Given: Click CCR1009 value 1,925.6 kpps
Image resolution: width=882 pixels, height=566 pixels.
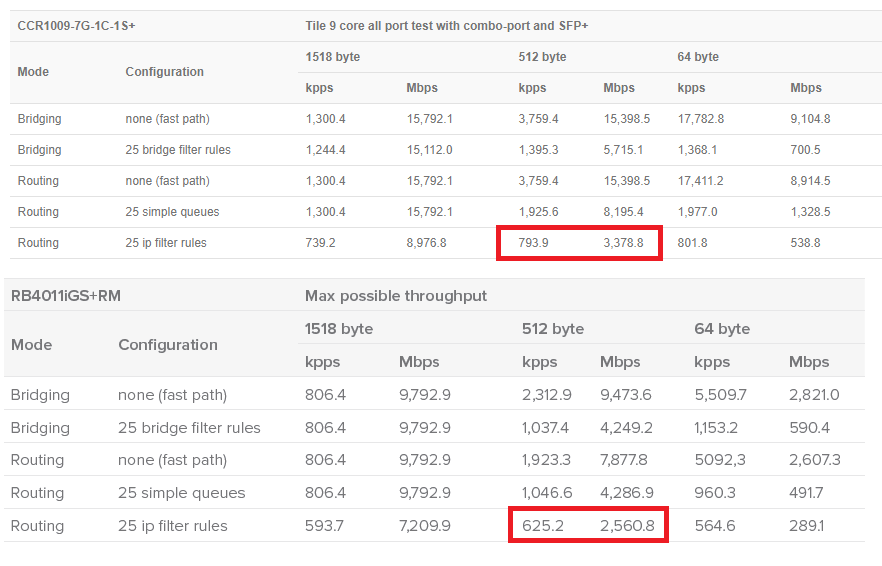Looking at the screenshot, I should pyautogui.click(x=538, y=212).
